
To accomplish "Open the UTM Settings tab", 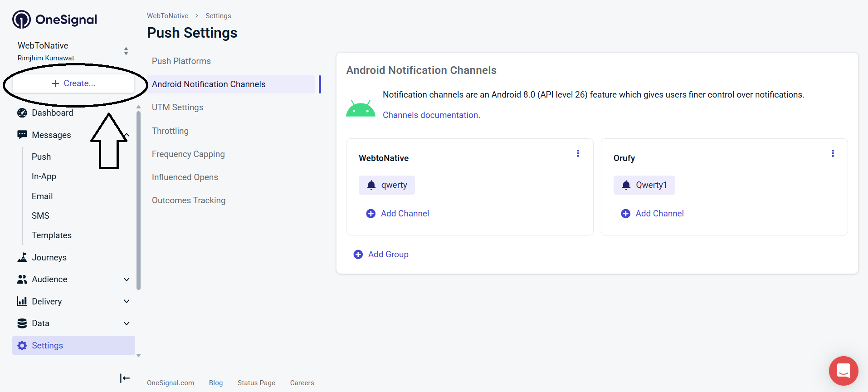I will 177,108.
